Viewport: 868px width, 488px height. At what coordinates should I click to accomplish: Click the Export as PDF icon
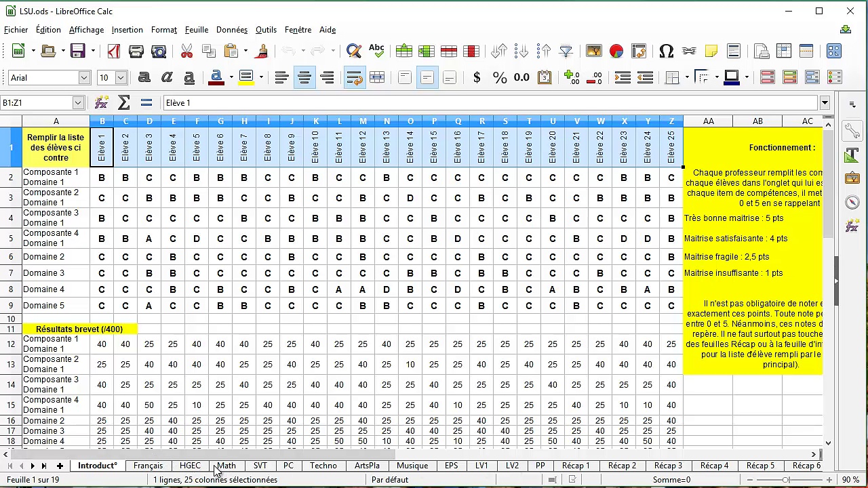113,51
